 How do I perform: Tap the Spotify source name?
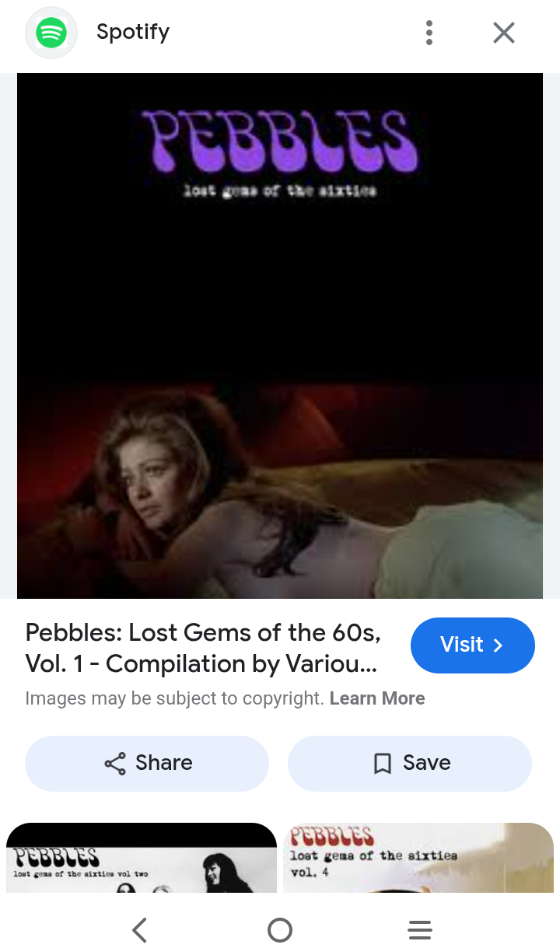(133, 32)
